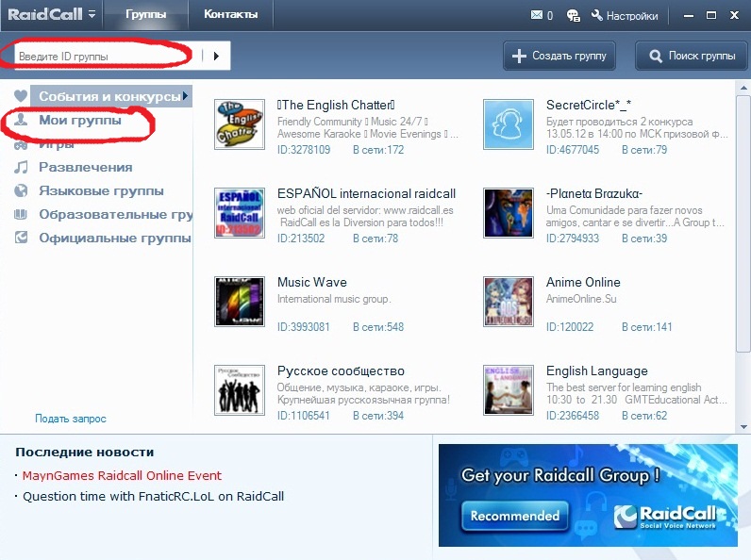The height and width of the screenshot is (560, 751).
Task: Minimize the RaidCall window
Action: tap(689, 16)
